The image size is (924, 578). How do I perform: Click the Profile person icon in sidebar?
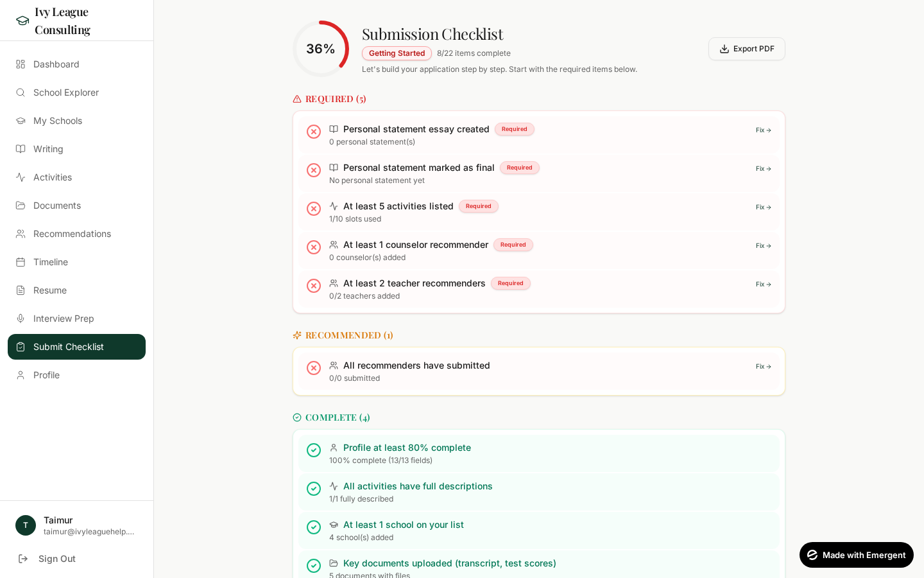tap(21, 375)
